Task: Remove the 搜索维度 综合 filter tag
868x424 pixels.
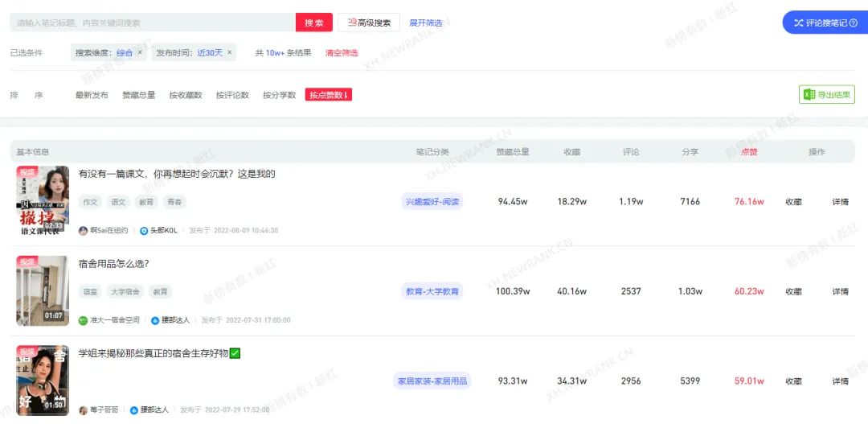Action: point(140,52)
